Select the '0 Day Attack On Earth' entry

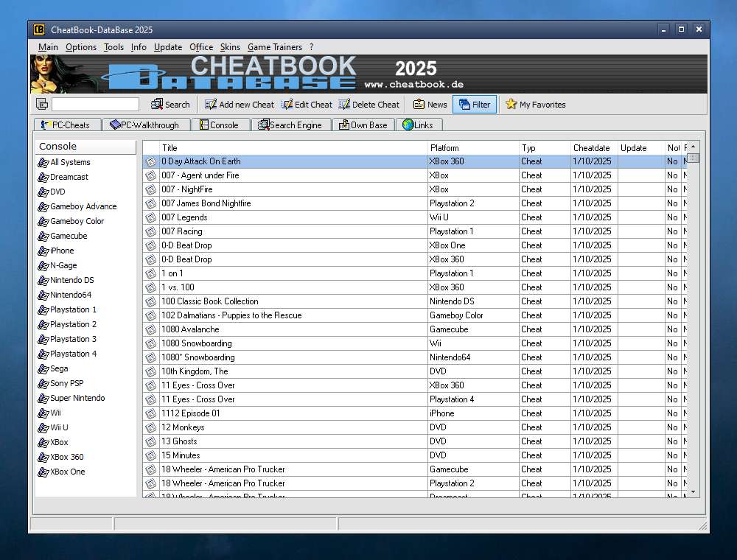[415, 161]
